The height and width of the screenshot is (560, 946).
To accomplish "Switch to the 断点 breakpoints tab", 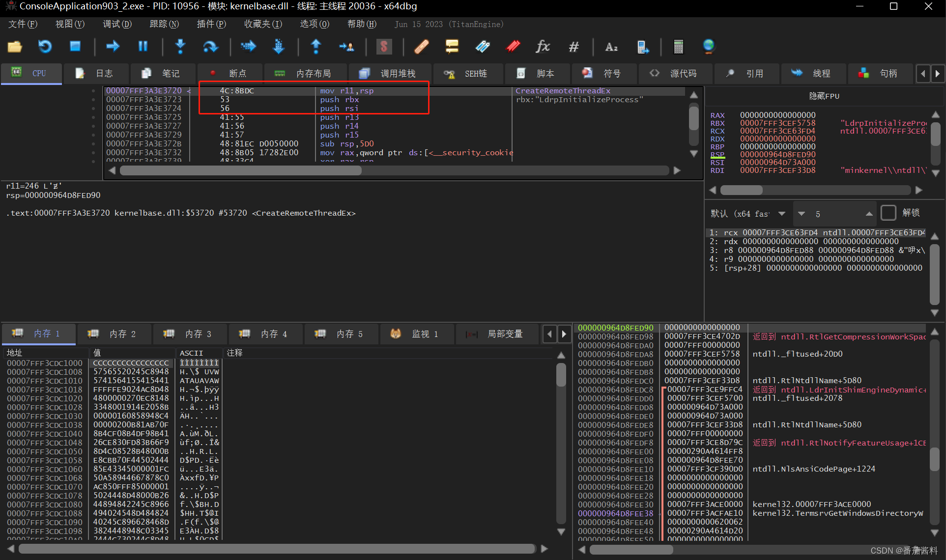I will coord(229,73).
